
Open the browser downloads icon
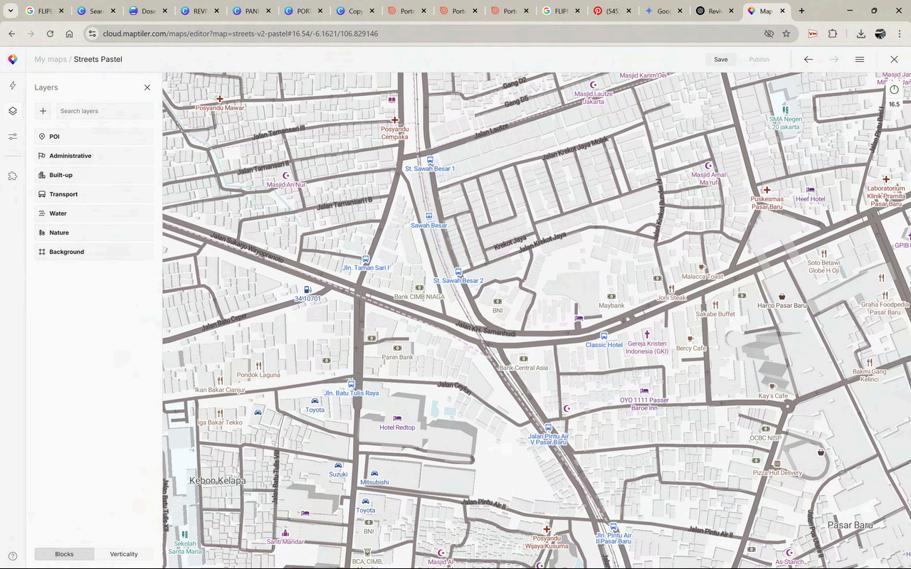(861, 34)
